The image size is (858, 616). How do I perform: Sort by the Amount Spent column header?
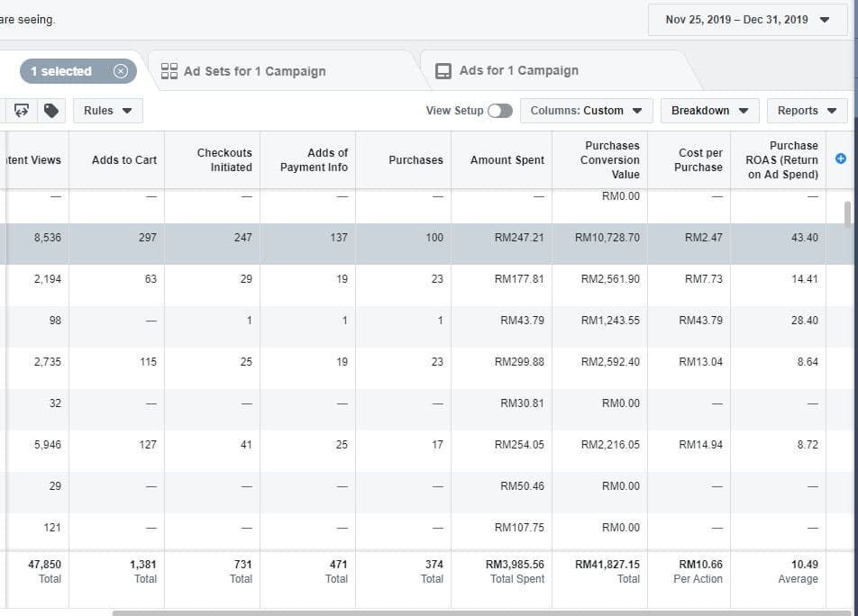coord(507,160)
